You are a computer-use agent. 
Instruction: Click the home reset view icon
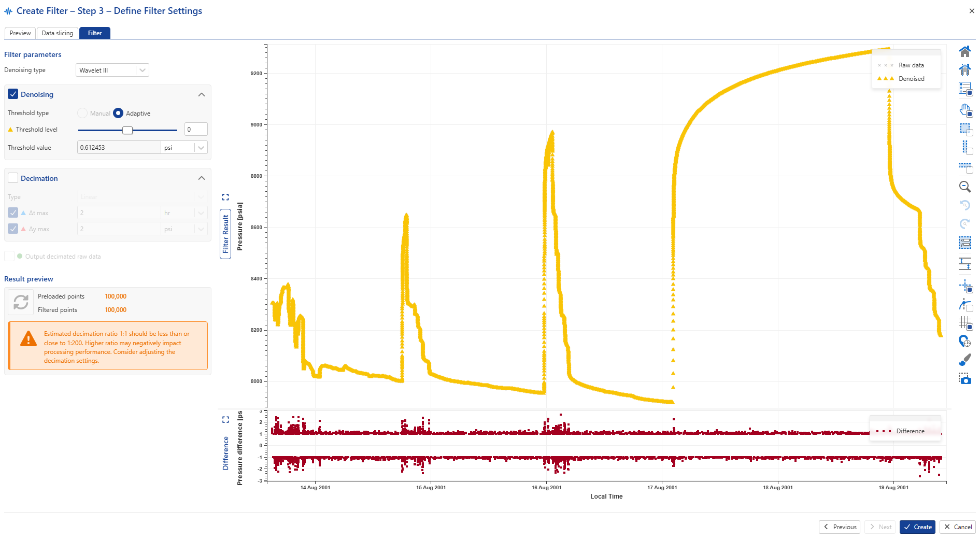click(964, 51)
